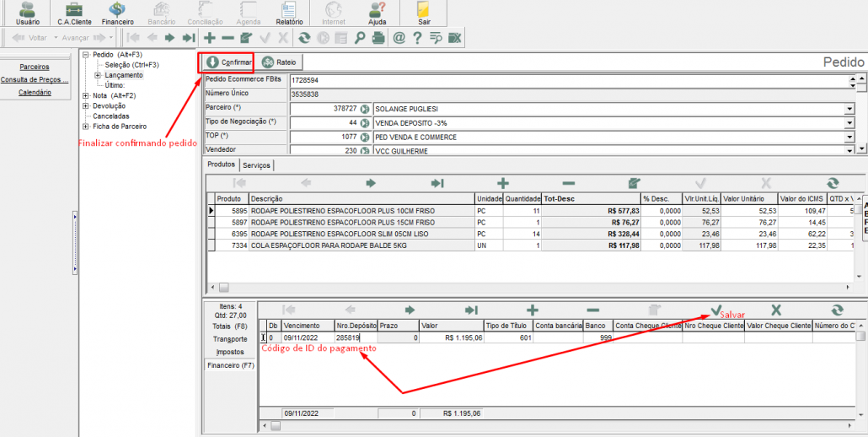The width and height of the screenshot is (868, 437).
Task: Click the Nro.Depósito field containing 285819
Action: tap(355, 337)
